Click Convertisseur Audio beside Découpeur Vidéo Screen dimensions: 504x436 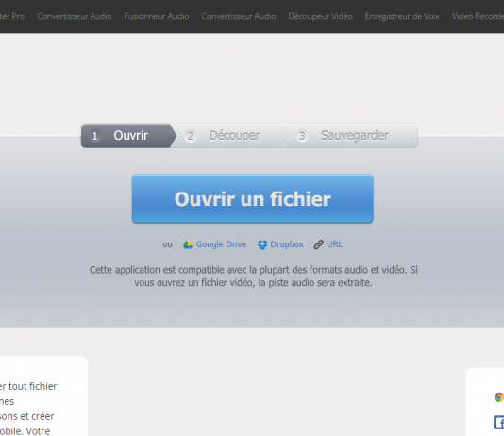pyautogui.click(x=239, y=16)
